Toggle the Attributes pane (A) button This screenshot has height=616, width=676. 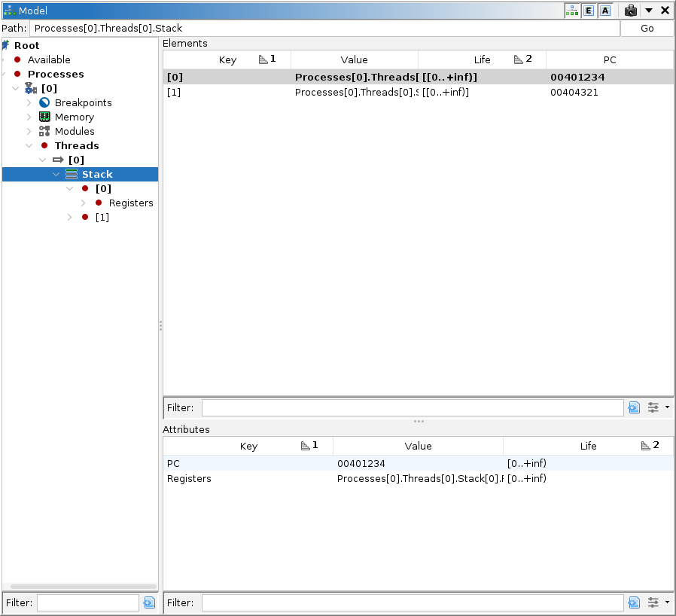[605, 11]
